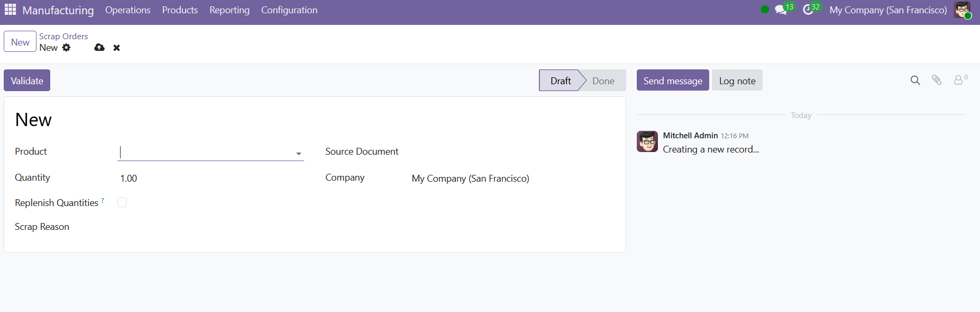The height and width of the screenshot is (312, 980).
Task: Create a new record with New button
Action: point(20,42)
